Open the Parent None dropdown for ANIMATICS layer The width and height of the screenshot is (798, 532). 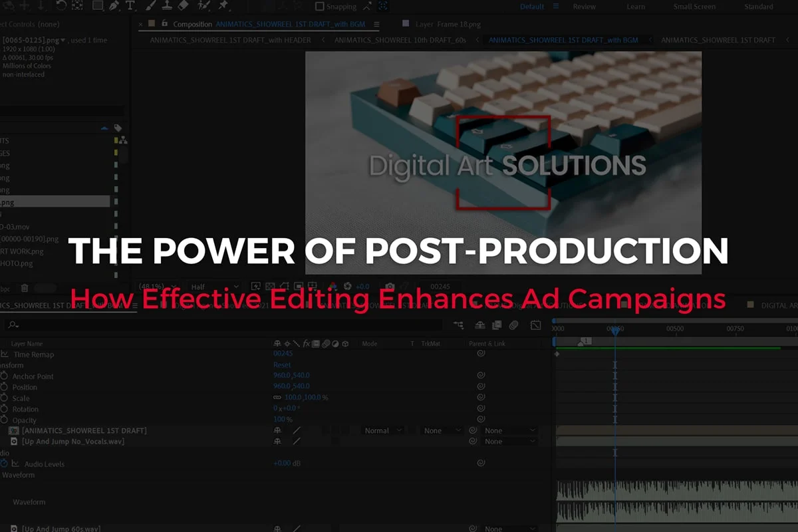(x=509, y=431)
